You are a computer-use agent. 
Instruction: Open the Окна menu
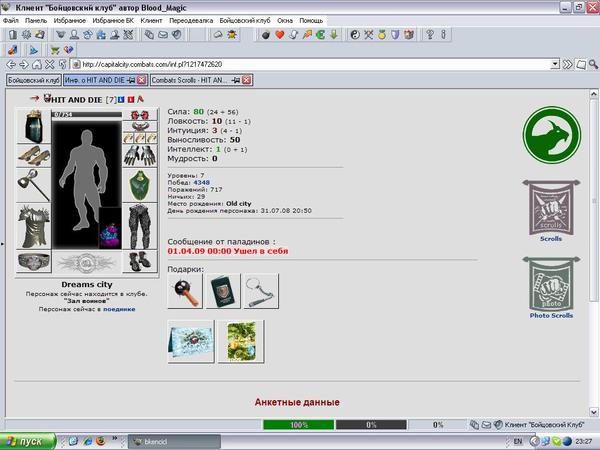[x=285, y=21]
